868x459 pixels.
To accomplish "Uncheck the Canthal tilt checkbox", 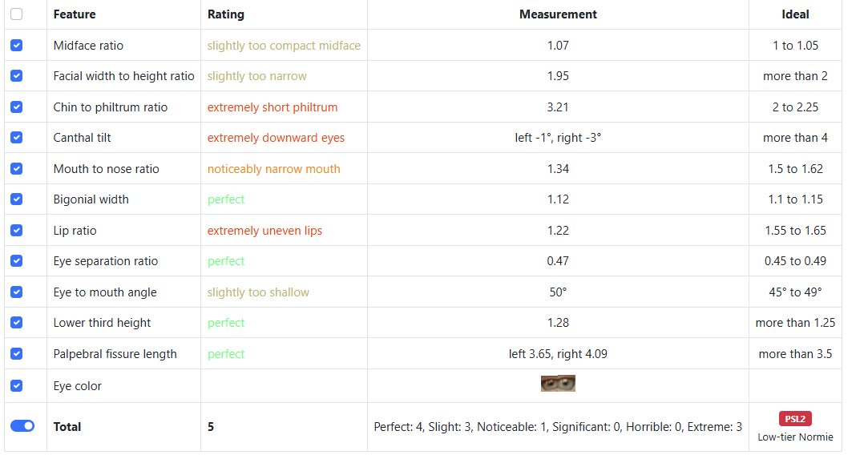I will (17, 137).
